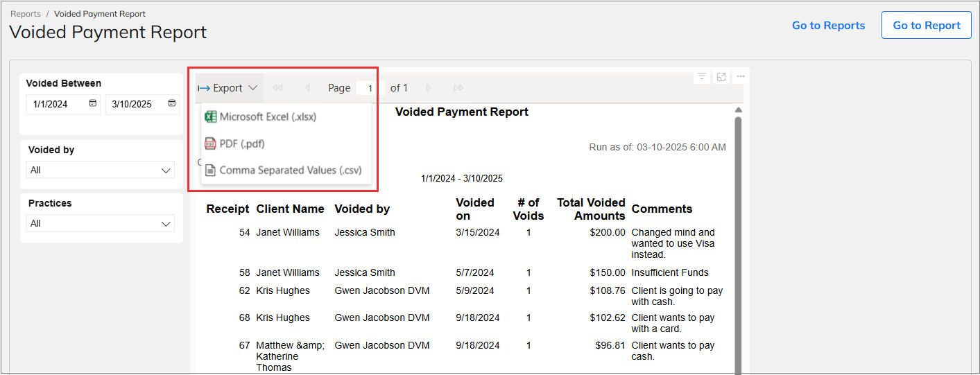Select receipt number 58

click(x=244, y=272)
